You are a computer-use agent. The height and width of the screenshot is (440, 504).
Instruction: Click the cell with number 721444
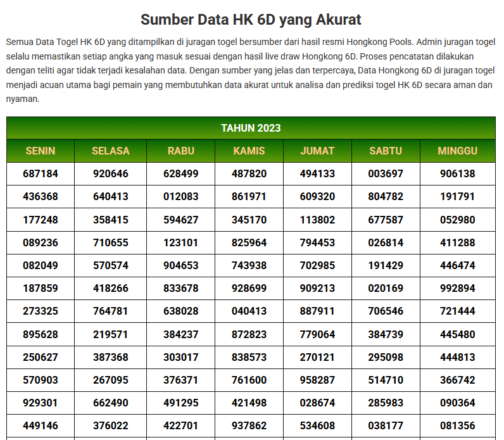[458, 311]
